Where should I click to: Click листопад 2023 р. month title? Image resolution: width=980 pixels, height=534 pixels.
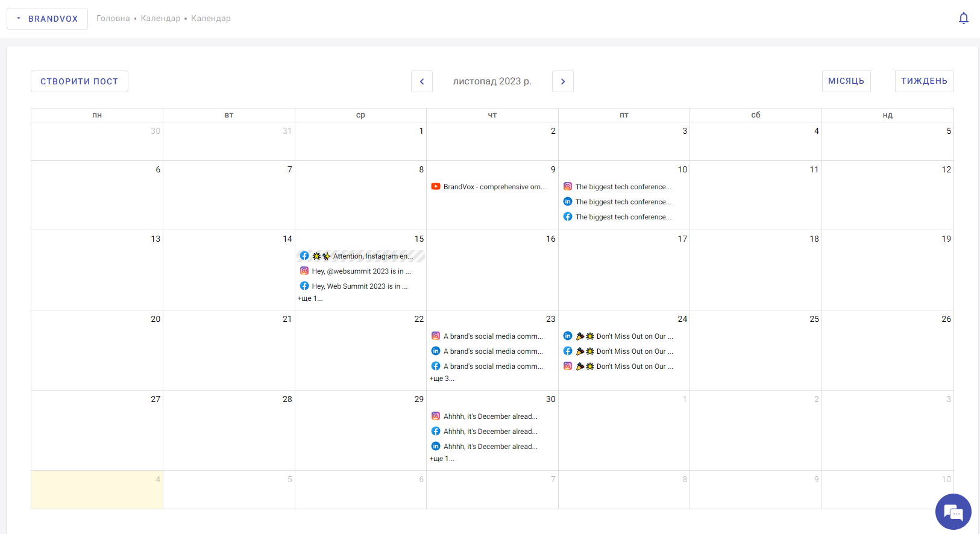click(492, 81)
